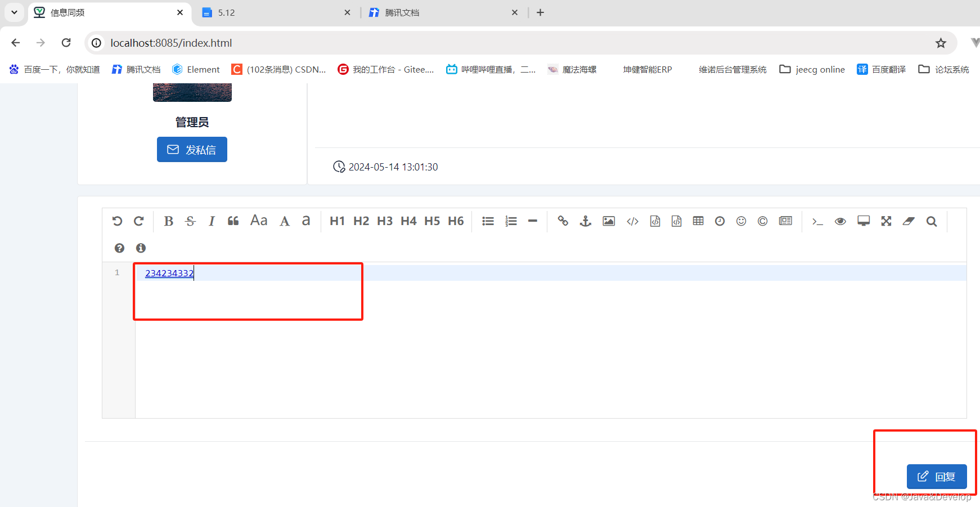Viewport: 980px width, 507px height.
Task: Click the user avatar image
Action: pos(192,92)
